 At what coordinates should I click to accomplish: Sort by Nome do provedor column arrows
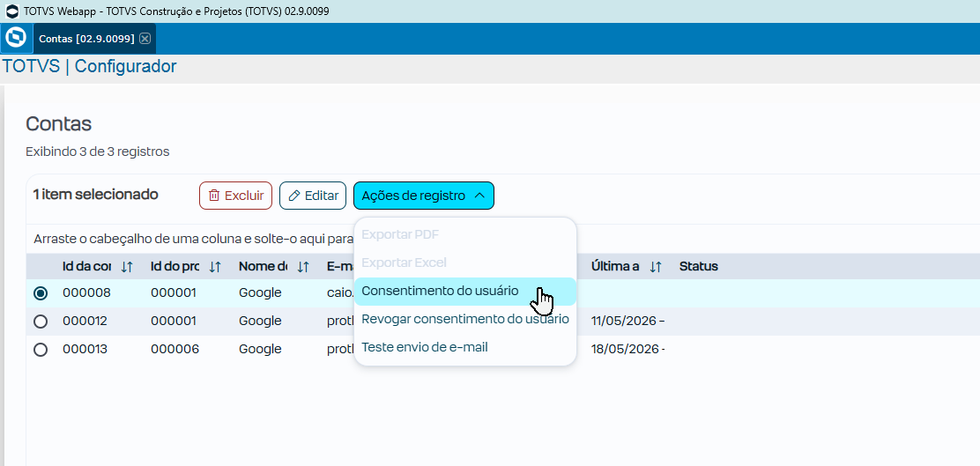click(x=303, y=267)
